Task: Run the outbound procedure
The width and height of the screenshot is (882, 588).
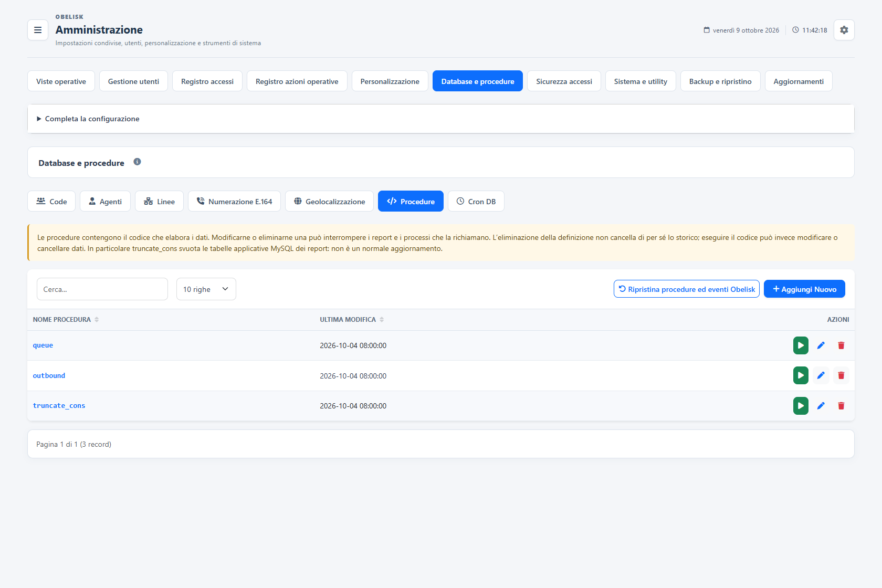Action: pos(801,375)
